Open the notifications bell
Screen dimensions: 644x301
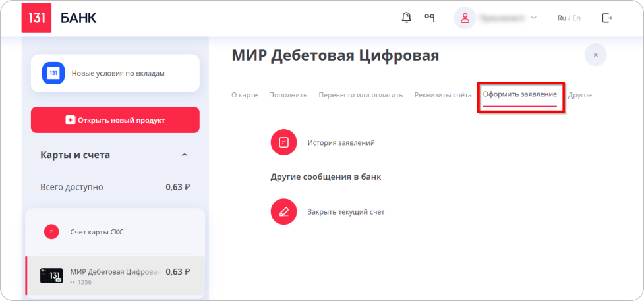pyautogui.click(x=406, y=18)
